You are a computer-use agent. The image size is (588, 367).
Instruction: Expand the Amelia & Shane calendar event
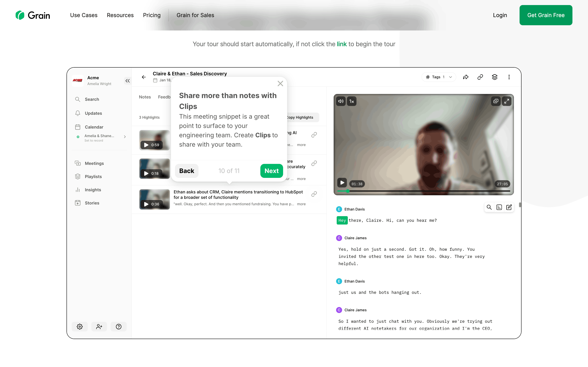pyautogui.click(x=125, y=137)
